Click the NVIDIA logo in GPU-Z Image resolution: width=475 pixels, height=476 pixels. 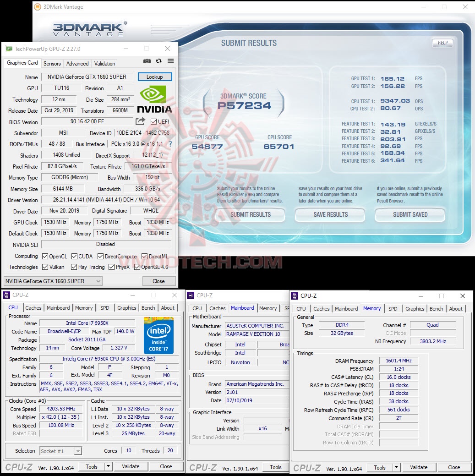click(x=154, y=99)
